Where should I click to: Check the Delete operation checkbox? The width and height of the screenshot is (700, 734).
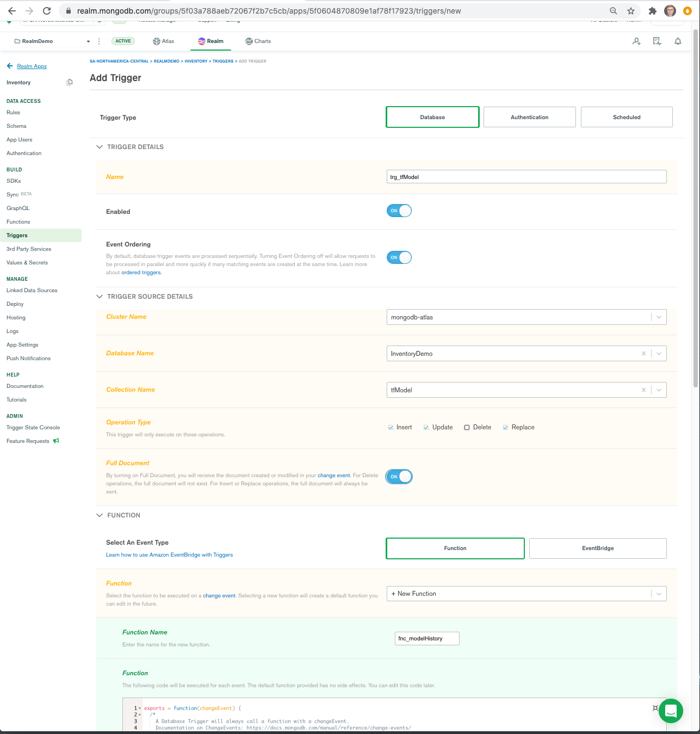coord(467,428)
